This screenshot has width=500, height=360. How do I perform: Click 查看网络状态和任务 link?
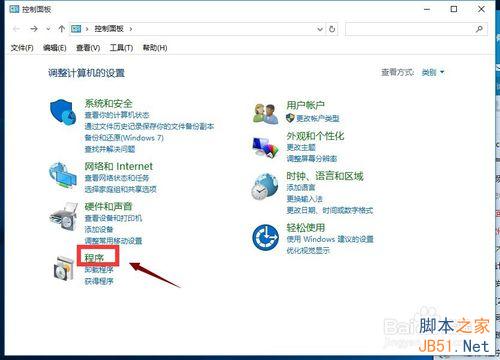(117, 178)
